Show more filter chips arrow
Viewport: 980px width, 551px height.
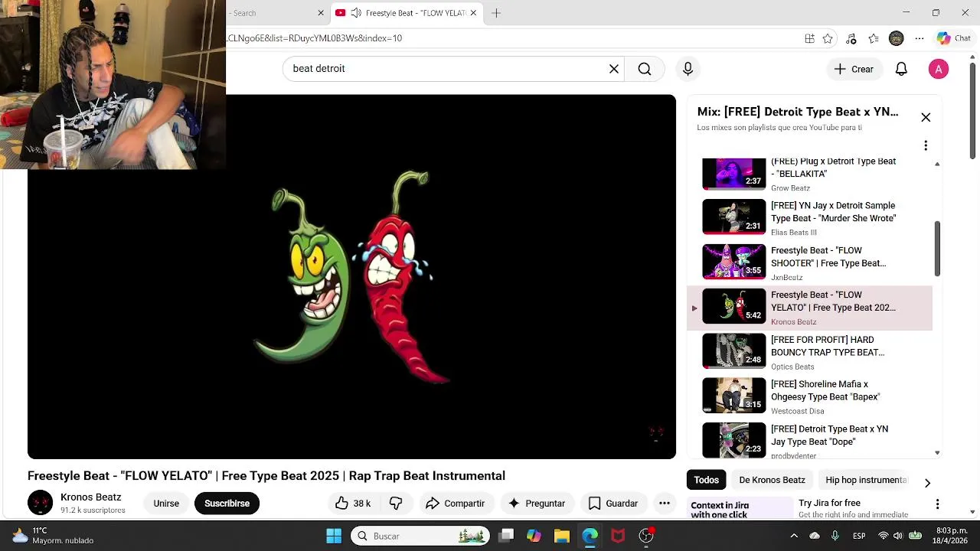927,483
